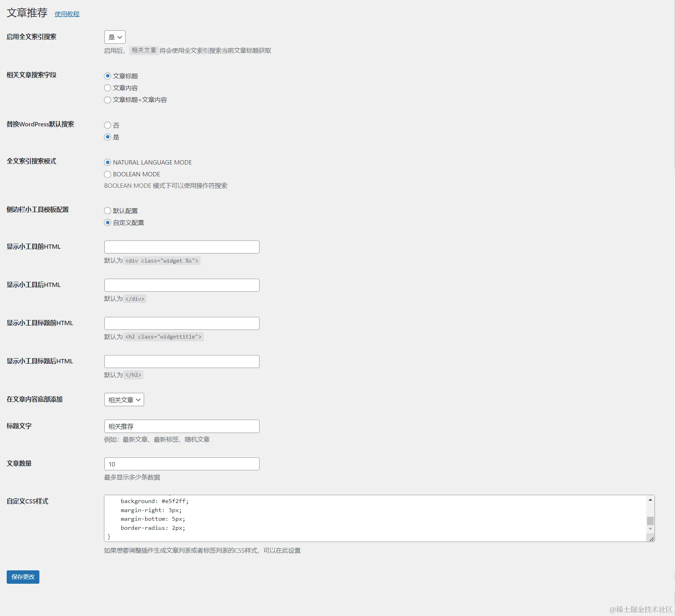The height and width of the screenshot is (616, 675).
Task: Click the hint text 最多显示多少条数据
Action: (x=132, y=477)
